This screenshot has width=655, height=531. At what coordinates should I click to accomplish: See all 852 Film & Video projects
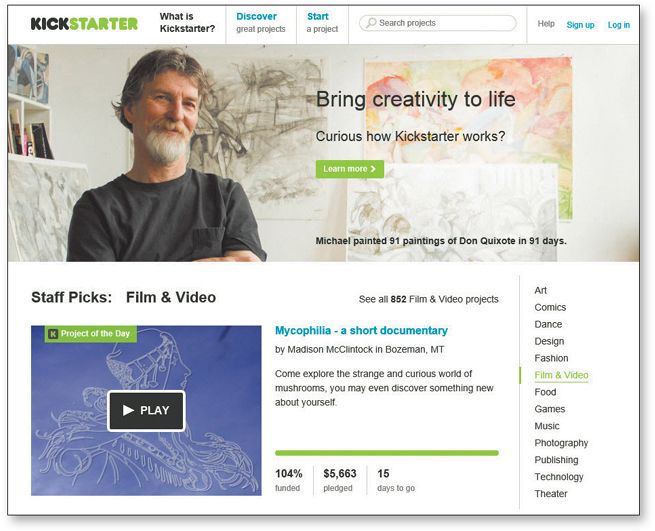point(429,299)
